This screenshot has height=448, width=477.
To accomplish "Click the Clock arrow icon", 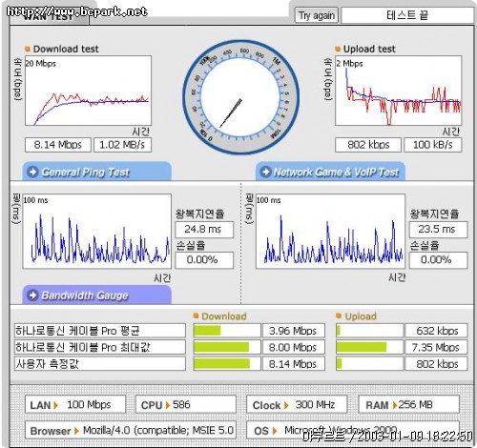I will click(286, 405).
